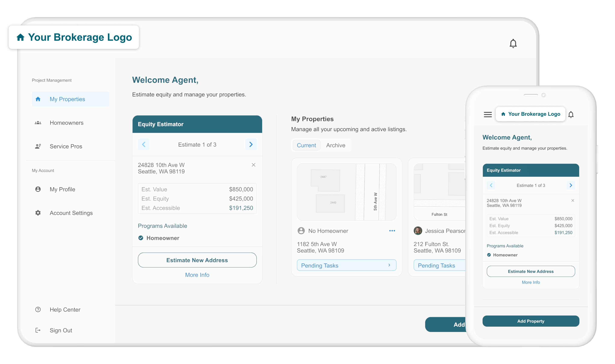Image resolution: width=615 pixels, height=364 pixels.
Task: Click the Add Property button
Action: pos(531,321)
